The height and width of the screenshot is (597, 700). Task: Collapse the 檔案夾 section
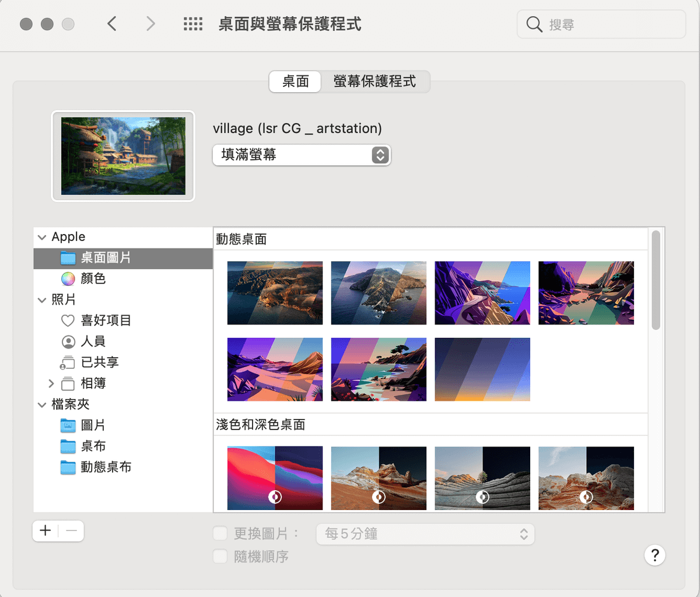pos(42,404)
